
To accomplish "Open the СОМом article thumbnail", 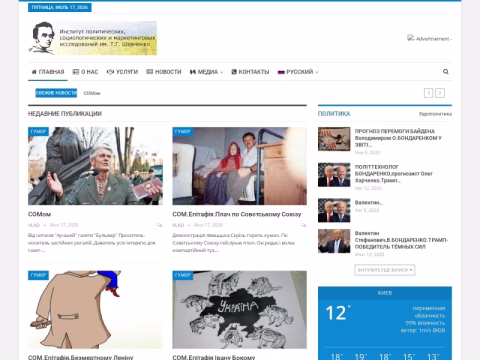I will (95, 166).
